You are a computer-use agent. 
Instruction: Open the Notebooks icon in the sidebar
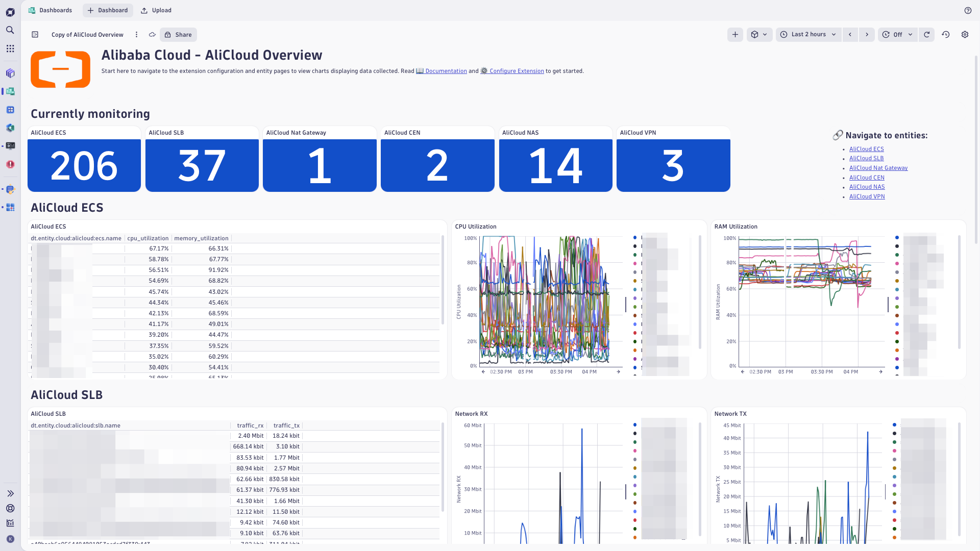click(10, 73)
